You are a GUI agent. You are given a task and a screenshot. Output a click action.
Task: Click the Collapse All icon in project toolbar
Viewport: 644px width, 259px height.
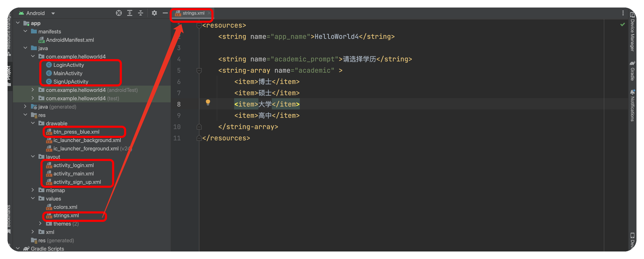tap(141, 13)
